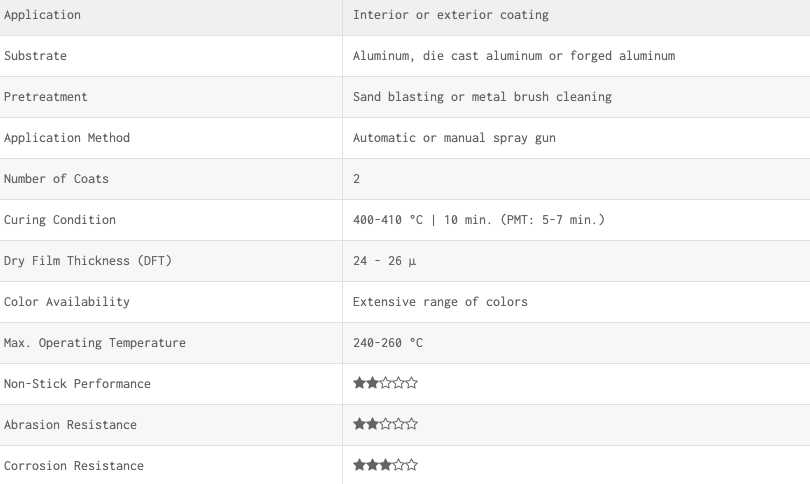
Task: Click 'Extensive range of colors' text
Action: click(441, 302)
